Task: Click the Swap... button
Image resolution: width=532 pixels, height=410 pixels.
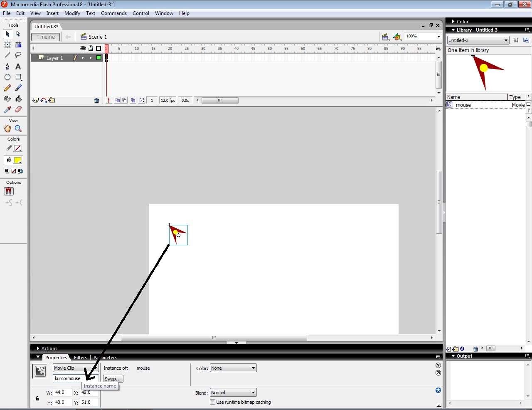Action: (x=113, y=379)
